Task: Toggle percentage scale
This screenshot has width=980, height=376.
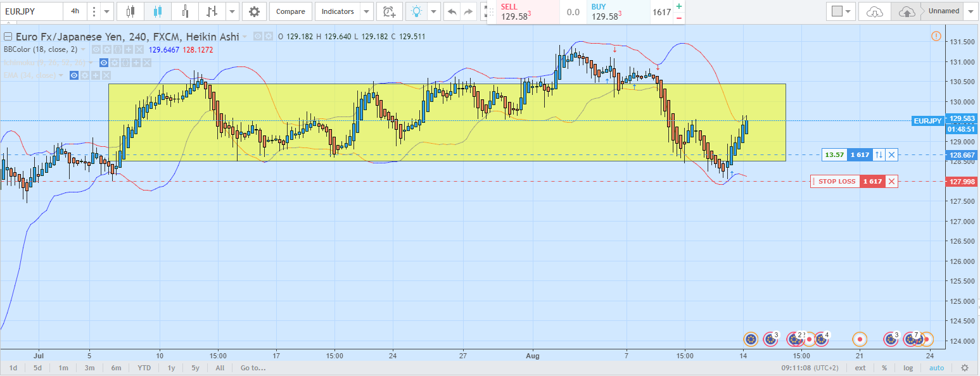Action: point(884,368)
